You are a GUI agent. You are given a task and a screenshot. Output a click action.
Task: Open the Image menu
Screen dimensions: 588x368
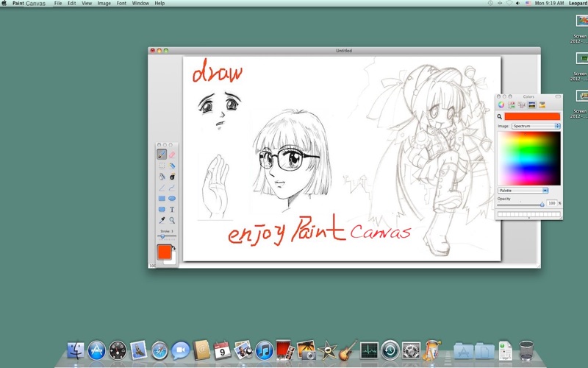tap(104, 4)
